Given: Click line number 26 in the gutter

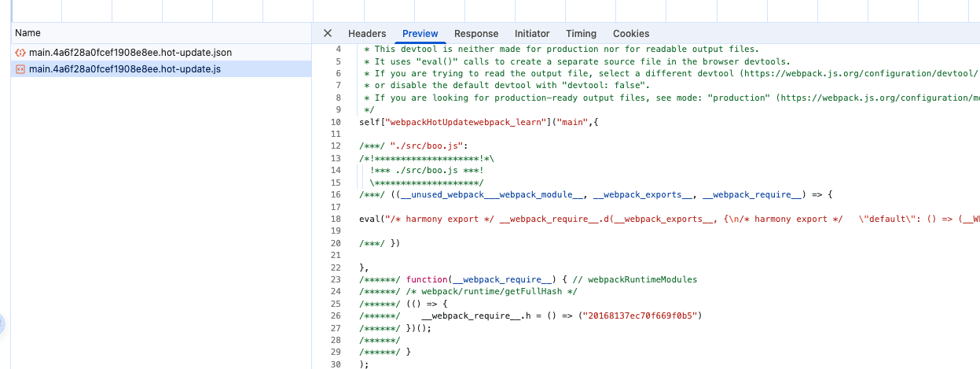Looking at the screenshot, I should point(336,316).
